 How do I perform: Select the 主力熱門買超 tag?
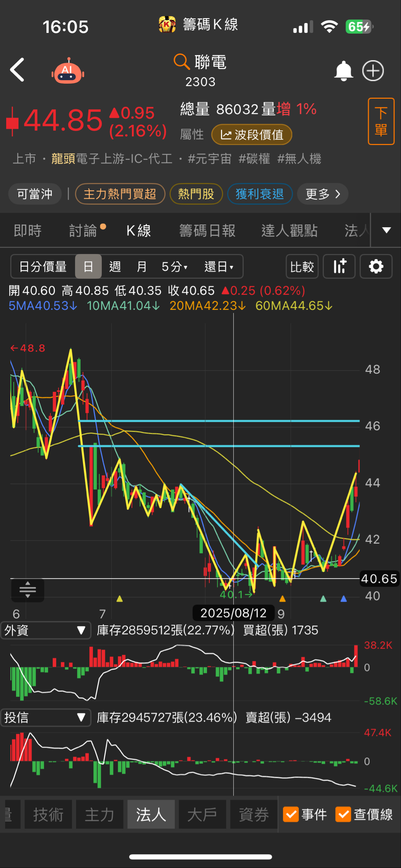click(120, 194)
